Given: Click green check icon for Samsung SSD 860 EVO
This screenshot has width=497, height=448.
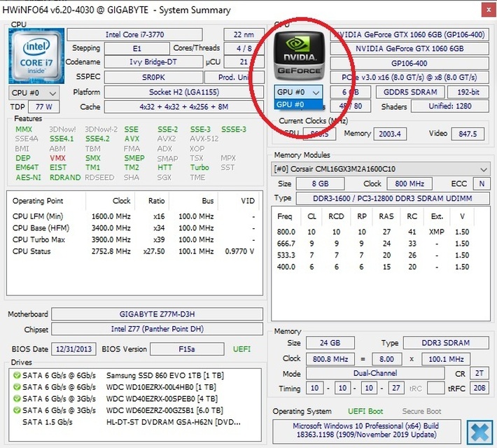Looking at the screenshot, I should (17, 375).
